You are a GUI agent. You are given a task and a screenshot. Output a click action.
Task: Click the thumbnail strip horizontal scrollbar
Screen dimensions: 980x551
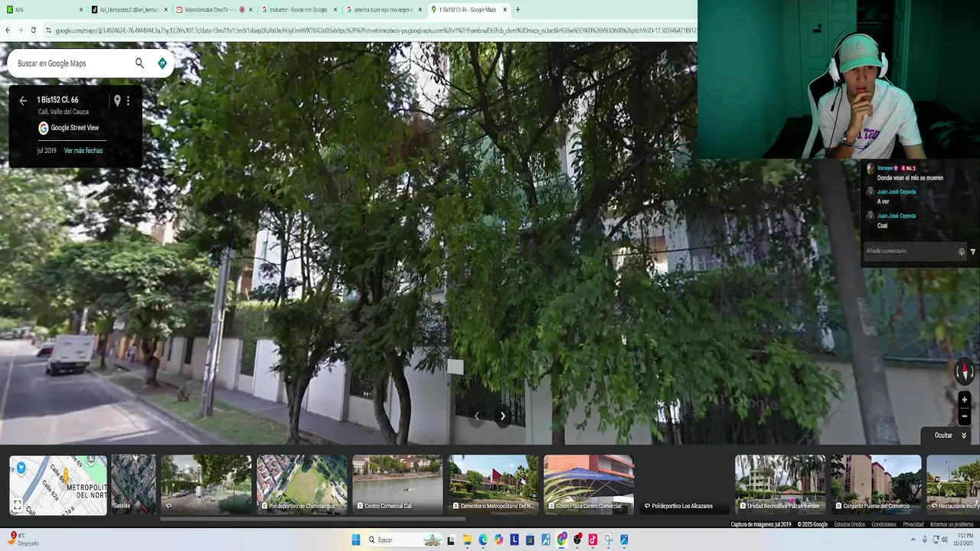tap(312, 519)
